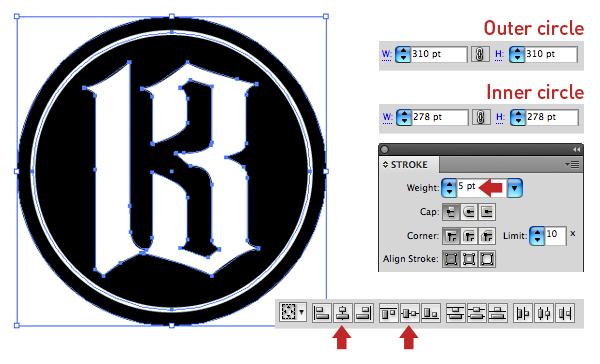Screen dimensions: 600x364
Task: Open the stroke Weight preset dropdown
Action: click(x=515, y=188)
